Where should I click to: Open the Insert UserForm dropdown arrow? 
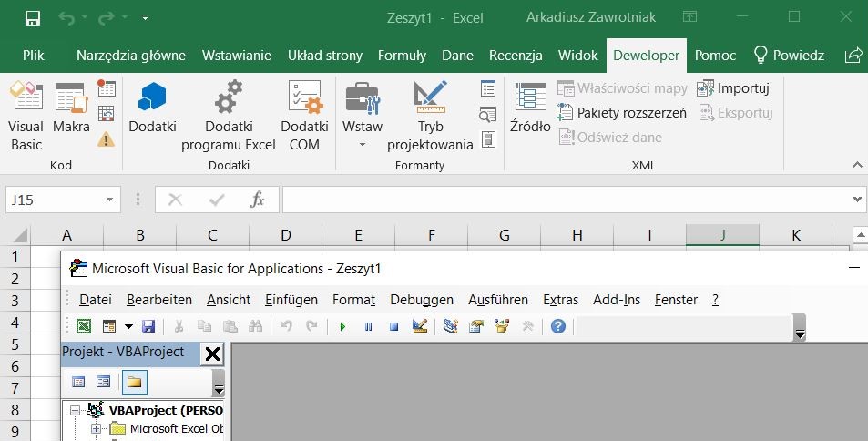point(128,326)
